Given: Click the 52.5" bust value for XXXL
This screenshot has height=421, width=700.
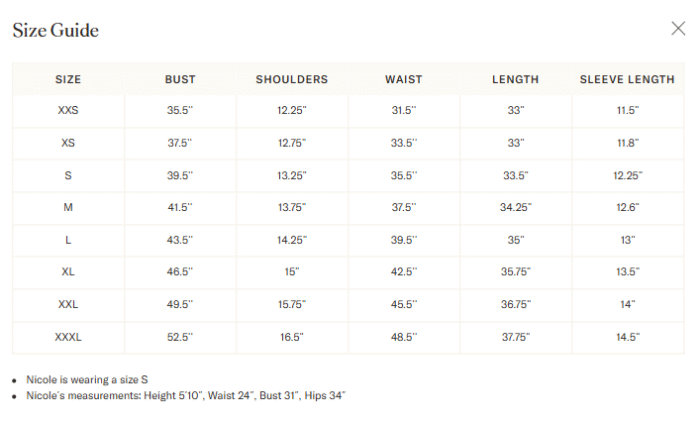Looking at the screenshot, I should coord(180,337).
